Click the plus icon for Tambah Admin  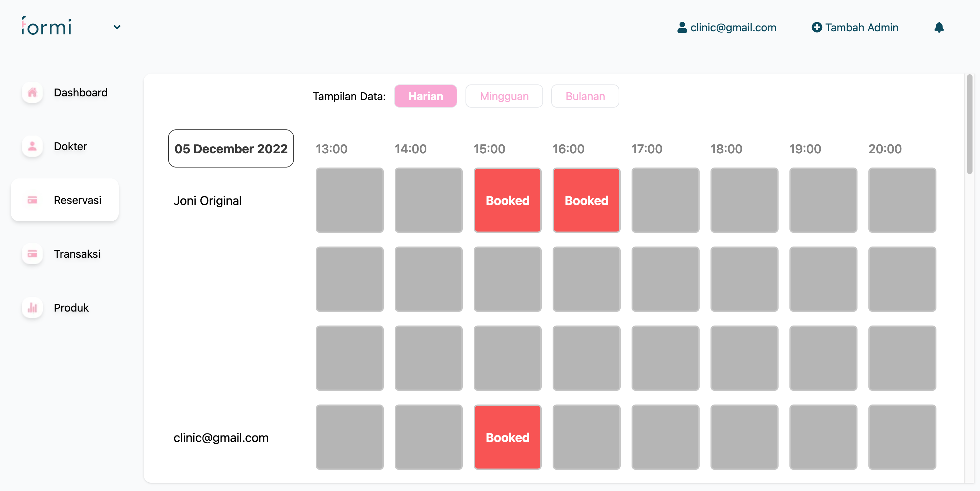point(816,27)
